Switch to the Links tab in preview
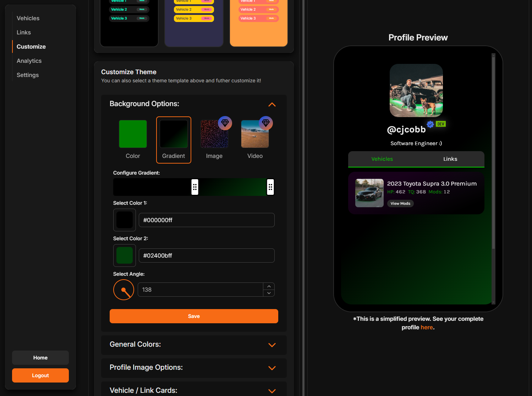The image size is (532, 396). pos(450,159)
